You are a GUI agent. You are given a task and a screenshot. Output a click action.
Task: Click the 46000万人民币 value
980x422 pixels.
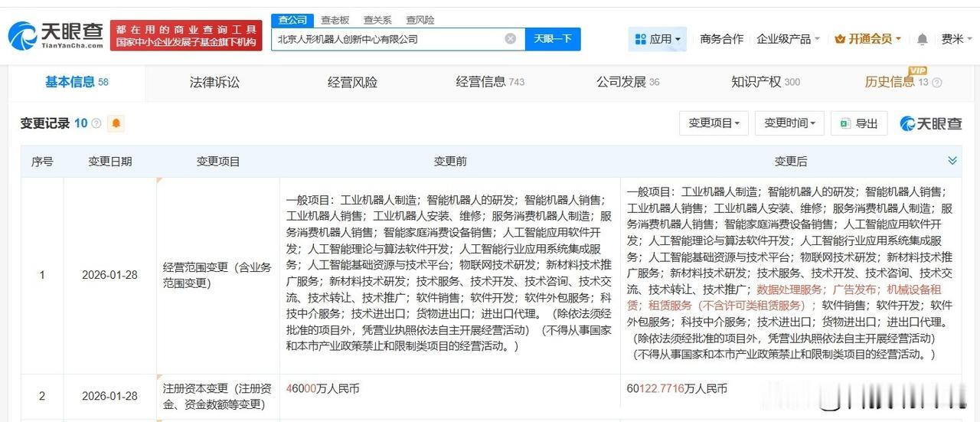point(322,389)
